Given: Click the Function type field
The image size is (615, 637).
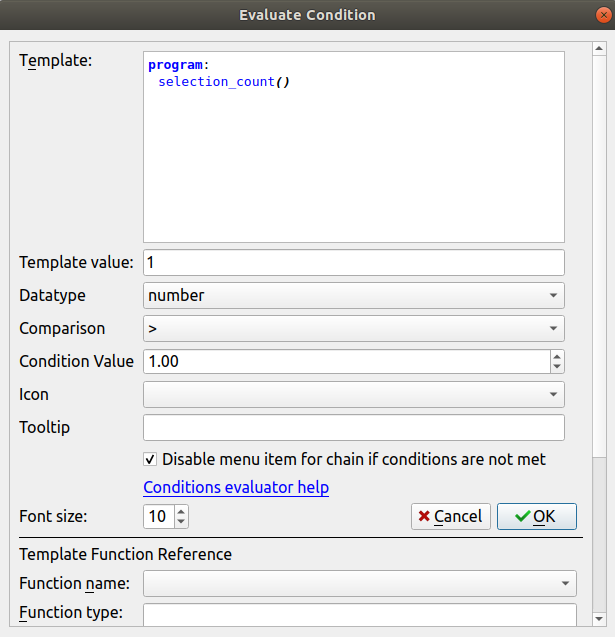Looking at the screenshot, I should coord(360,613).
